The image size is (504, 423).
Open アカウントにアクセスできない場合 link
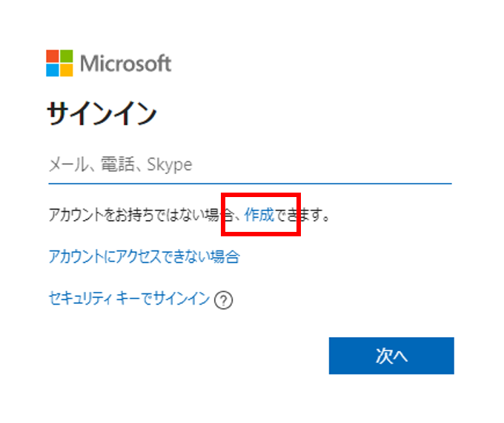(144, 257)
